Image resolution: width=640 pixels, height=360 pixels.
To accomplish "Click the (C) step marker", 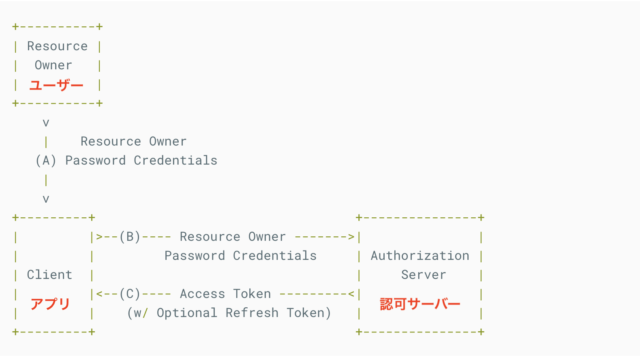I will (130, 294).
